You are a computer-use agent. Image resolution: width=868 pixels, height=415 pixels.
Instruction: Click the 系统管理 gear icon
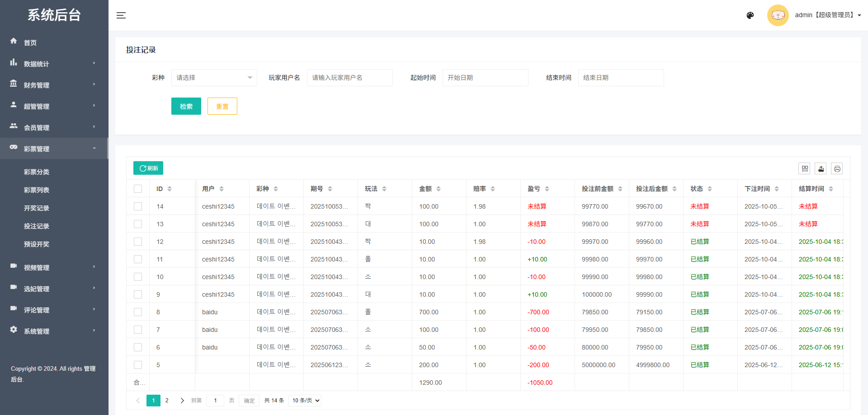click(14, 330)
